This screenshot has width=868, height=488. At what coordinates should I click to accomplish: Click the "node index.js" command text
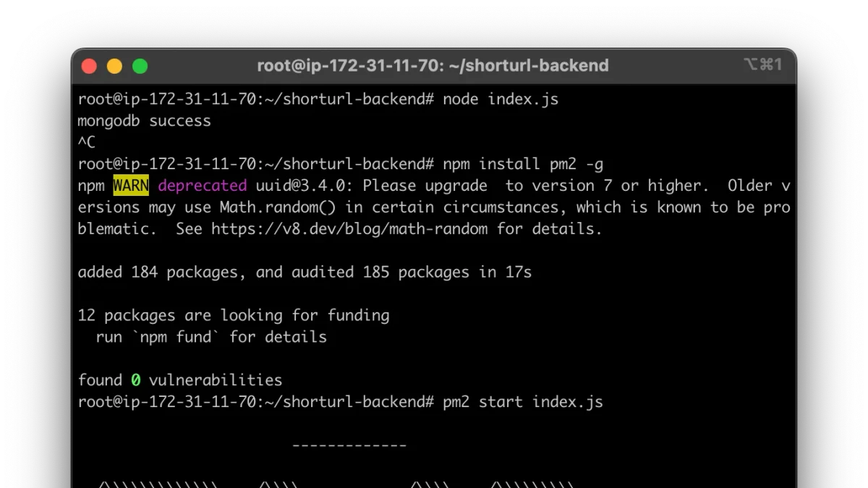coord(501,99)
